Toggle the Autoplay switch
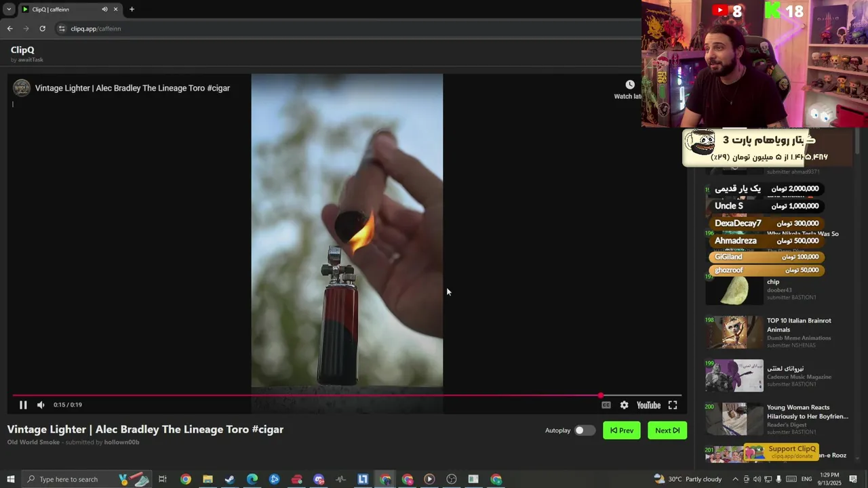This screenshot has width=868, height=488. [585, 430]
